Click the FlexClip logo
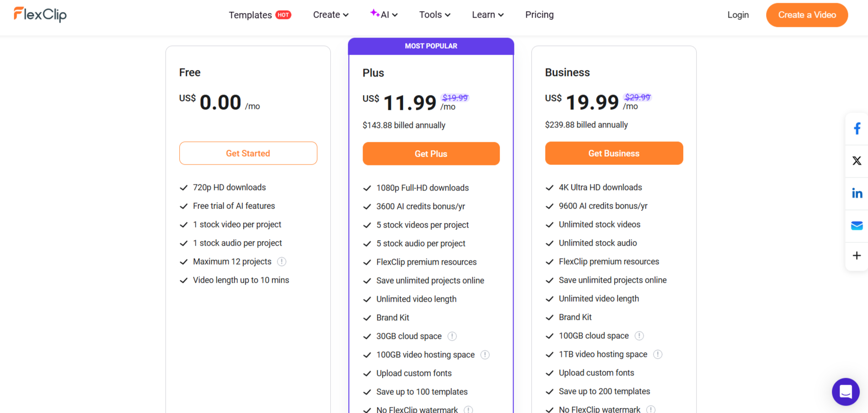Viewport: 868px width, 413px height. (40, 14)
